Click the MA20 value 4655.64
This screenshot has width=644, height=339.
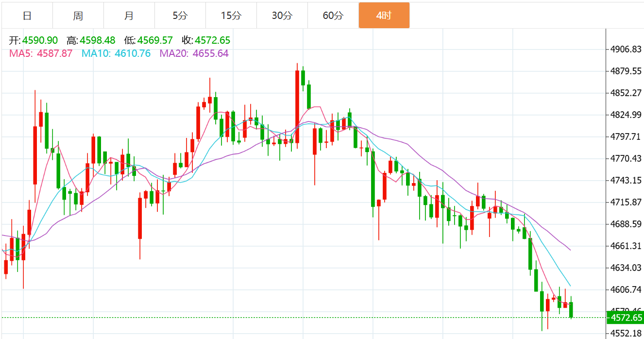[x=211, y=53]
